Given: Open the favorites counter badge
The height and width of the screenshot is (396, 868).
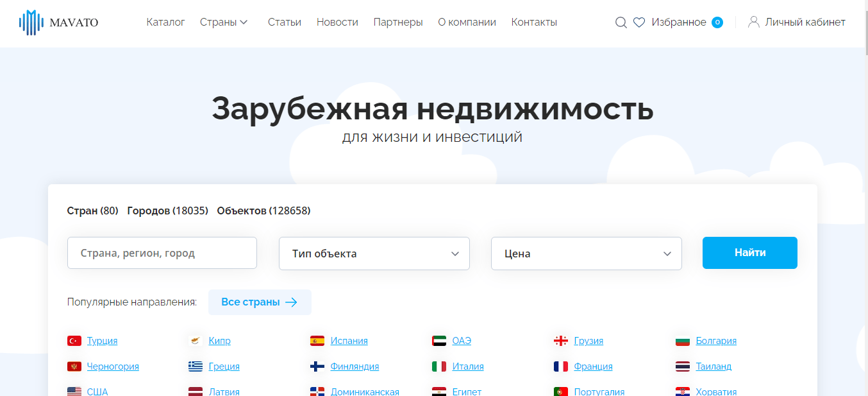Looking at the screenshot, I should click(x=717, y=22).
